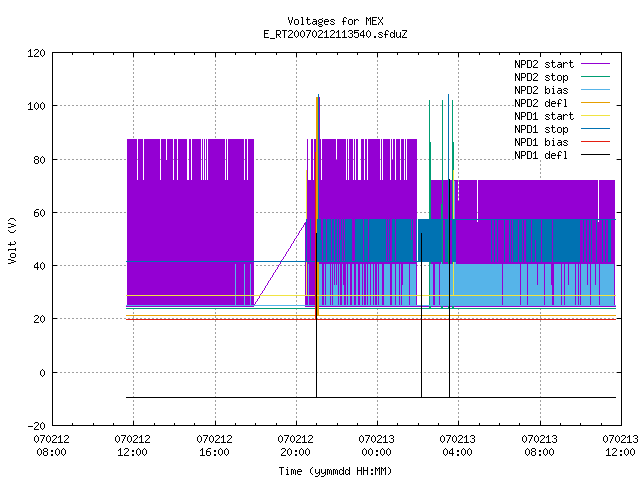Screen dimensions: 640x480
Task: Click the y-axis tick label 100
Action: click(x=36, y=107)
